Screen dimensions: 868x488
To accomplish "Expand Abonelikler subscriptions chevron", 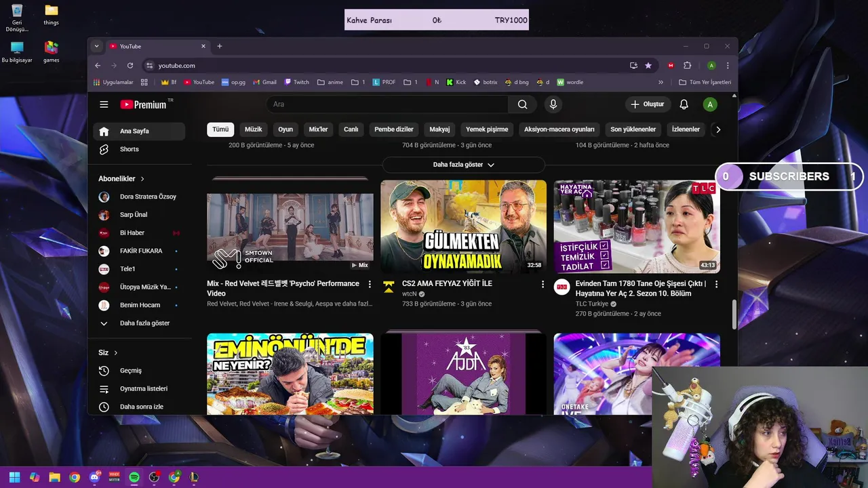I will (x=142, y=179).
